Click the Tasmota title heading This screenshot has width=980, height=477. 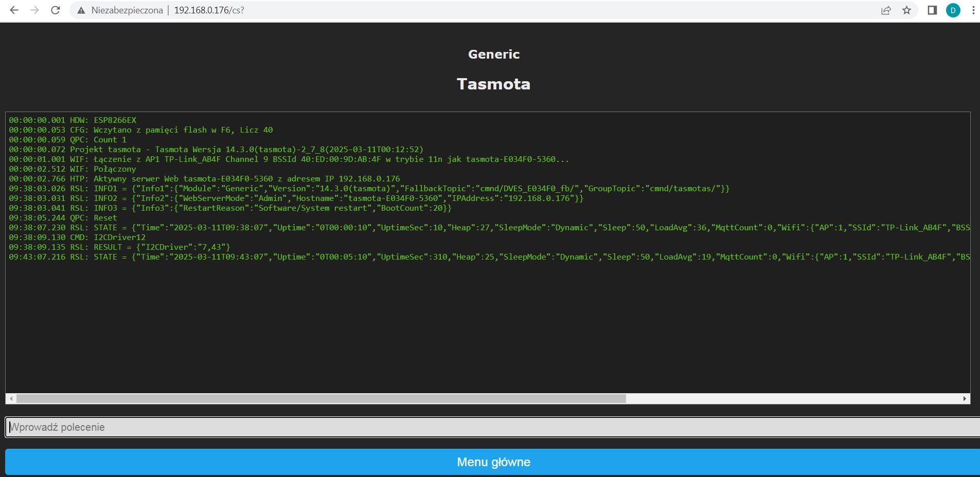[493, 84]
